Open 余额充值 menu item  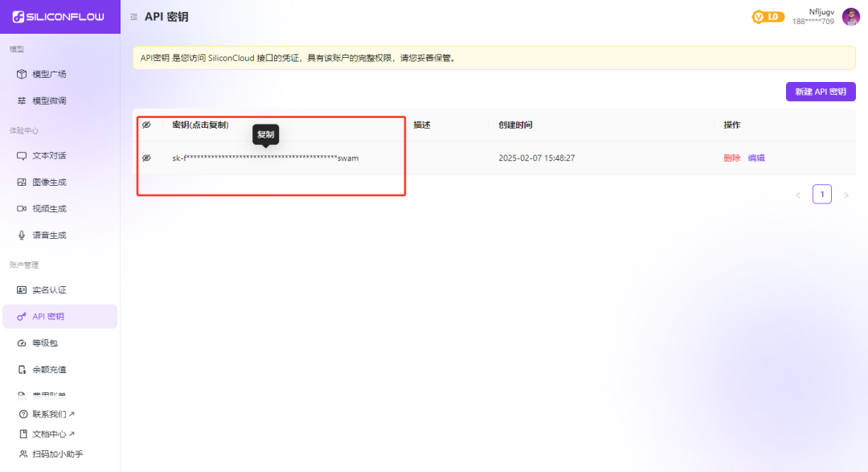pos(59,370)
